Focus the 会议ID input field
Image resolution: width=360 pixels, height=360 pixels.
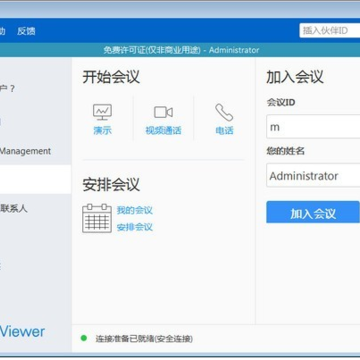(x=313, y=127)
